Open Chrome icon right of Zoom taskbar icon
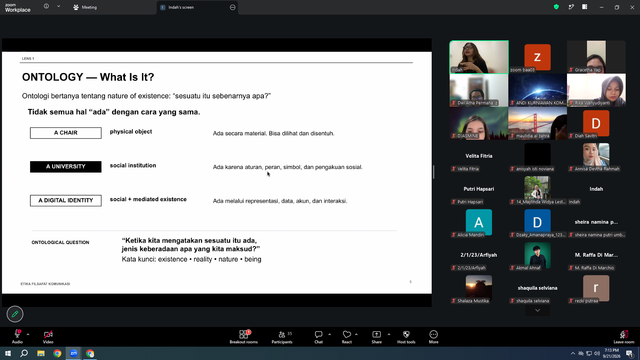This screenshot has width=640, height=360. (90, 353)
